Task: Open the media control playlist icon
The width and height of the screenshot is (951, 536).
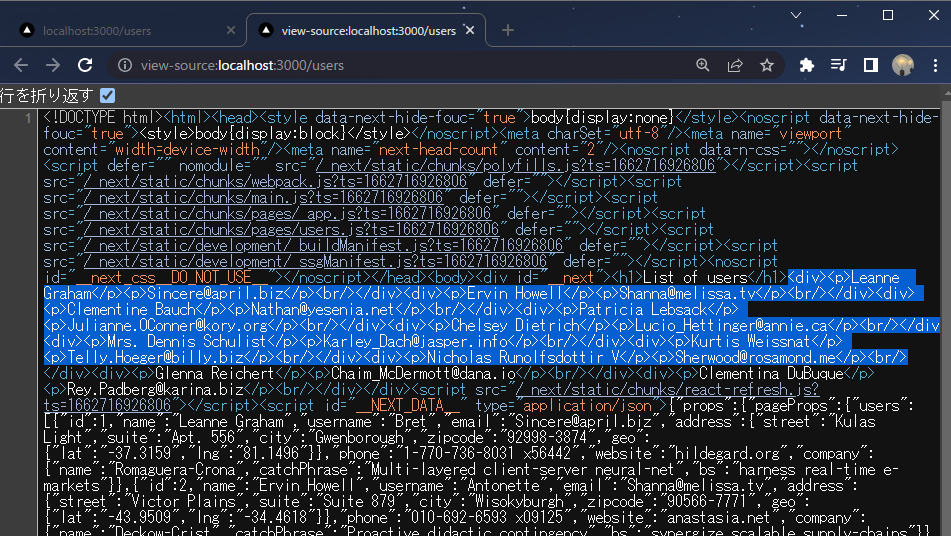Action: (839, 65)
